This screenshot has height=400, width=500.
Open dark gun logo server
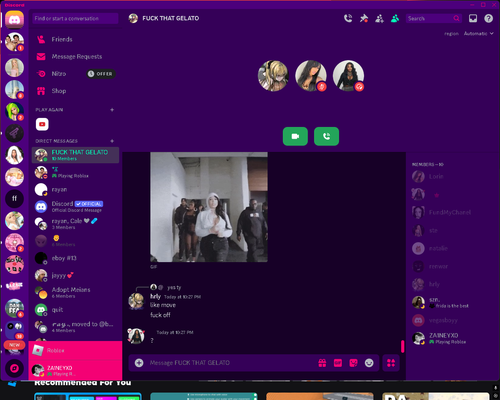(14, 133)
